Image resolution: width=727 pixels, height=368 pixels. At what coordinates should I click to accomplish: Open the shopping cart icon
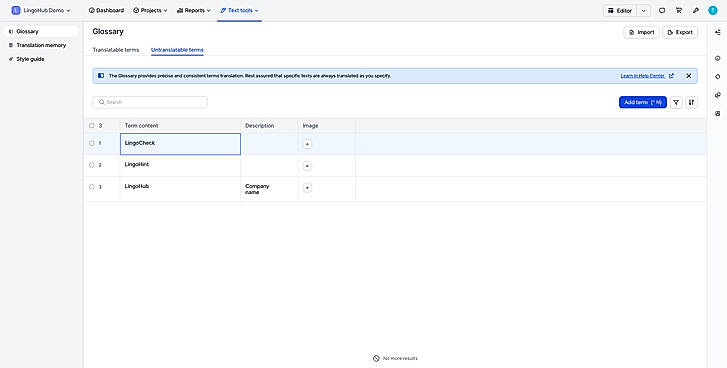pyautogui.click(x=679, y=11)
